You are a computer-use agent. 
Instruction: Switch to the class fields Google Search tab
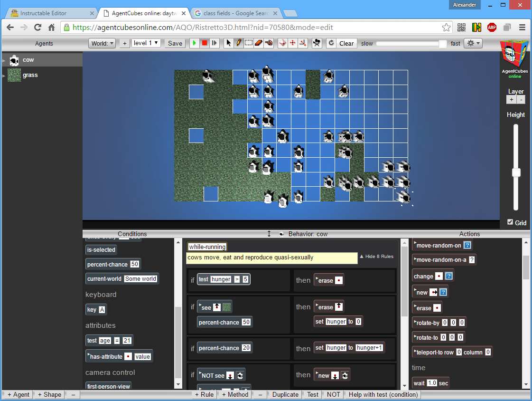coord(235,13)
